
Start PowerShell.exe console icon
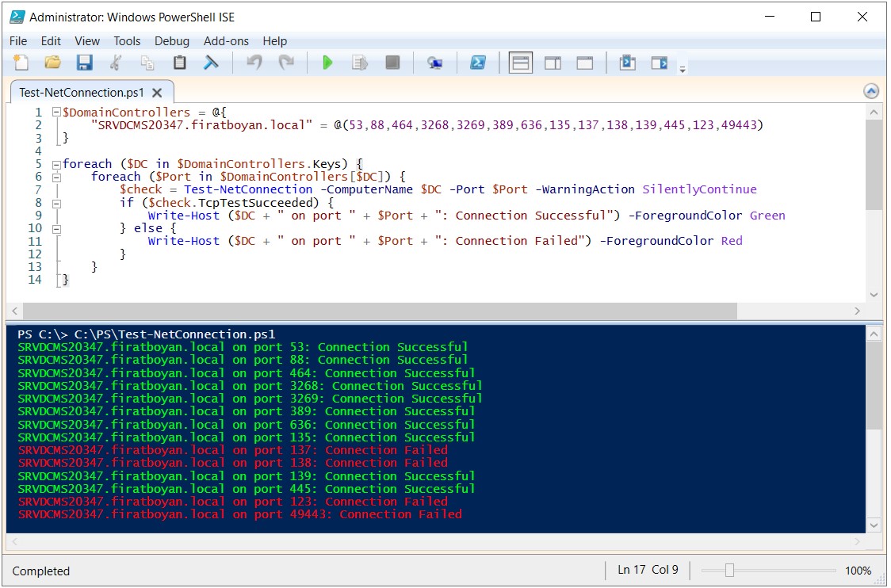(x=478, y=63)
